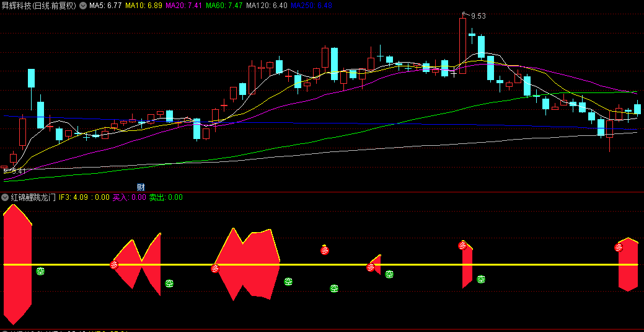
Task: Click the leftmost 空 signal marker
Action: pos(40,271)
